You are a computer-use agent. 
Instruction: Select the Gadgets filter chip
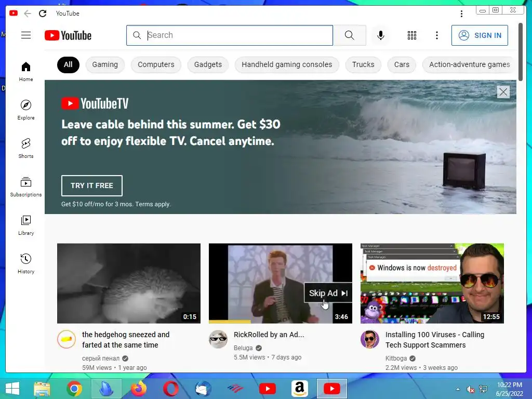tap(208, 65)
